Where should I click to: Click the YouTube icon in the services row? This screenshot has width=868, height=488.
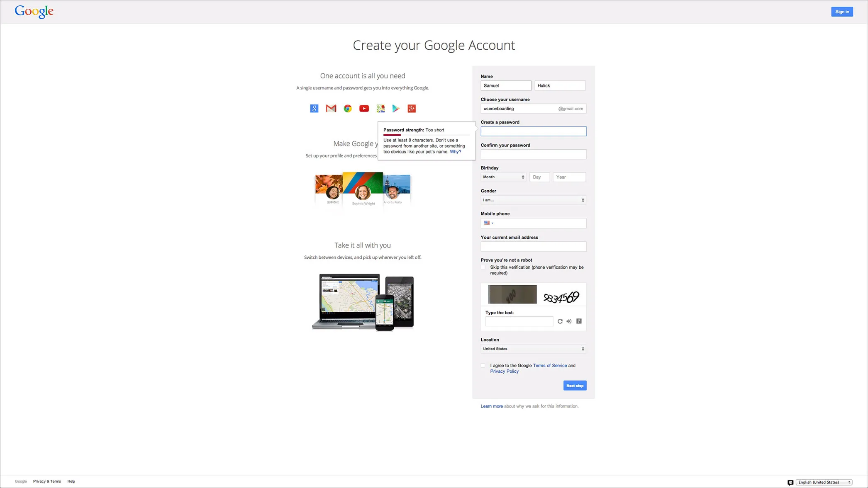(x=363, y=109)
